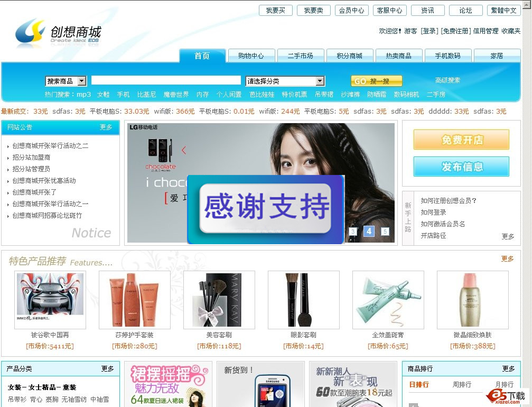Open 更多 in 网站公告 header

pyautogui.click(x=106, y=127)
